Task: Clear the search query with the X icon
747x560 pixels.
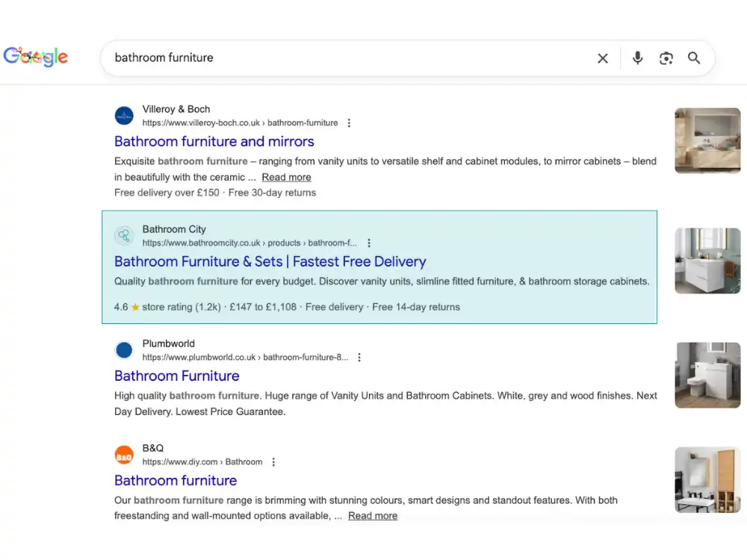Action: click(603, 57)
